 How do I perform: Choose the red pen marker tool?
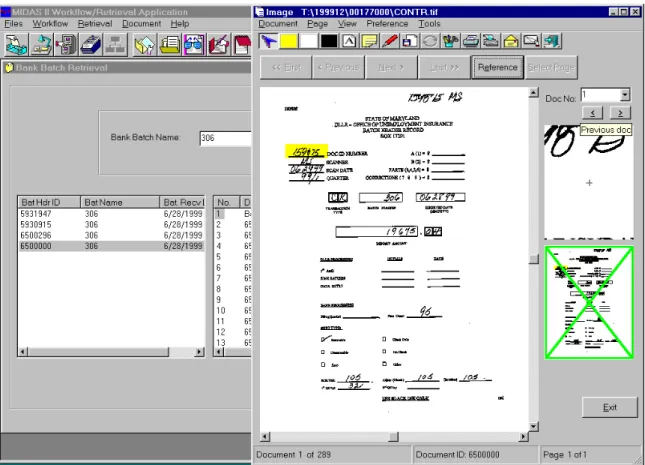point(389,41)
